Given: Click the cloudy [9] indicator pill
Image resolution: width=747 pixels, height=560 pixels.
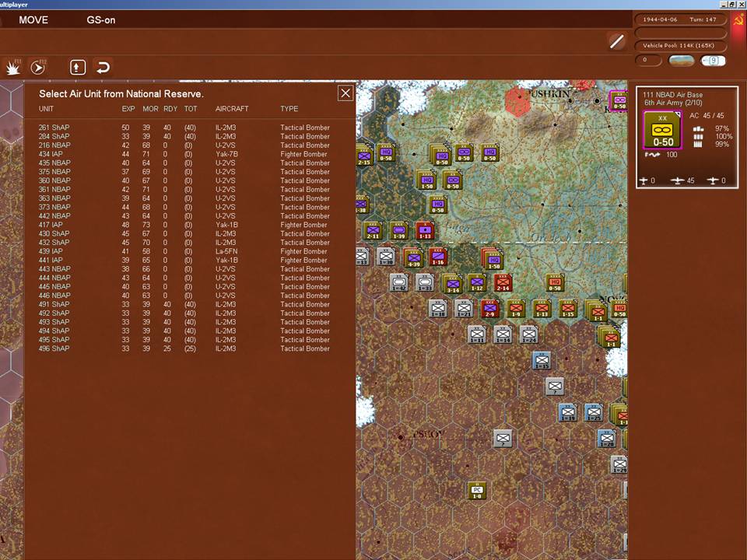Looking at the screenshot, I should [x=713, y=61].
